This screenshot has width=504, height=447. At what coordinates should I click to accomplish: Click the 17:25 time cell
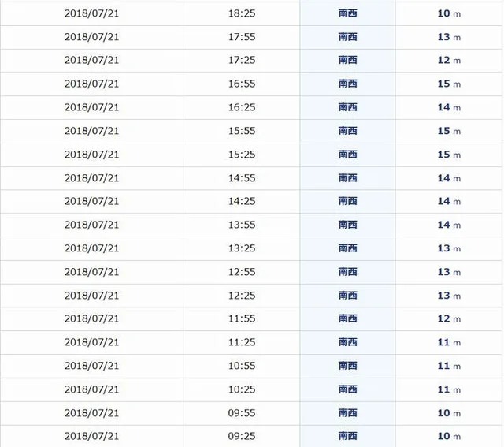coord(242,60)
